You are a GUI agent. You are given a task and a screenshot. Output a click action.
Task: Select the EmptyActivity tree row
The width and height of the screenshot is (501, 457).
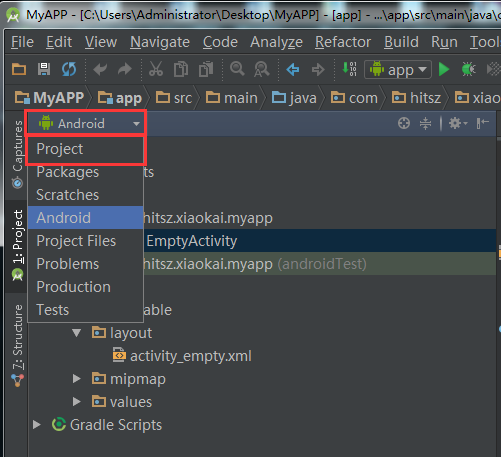pyautogui.click(x=320, y=241)
